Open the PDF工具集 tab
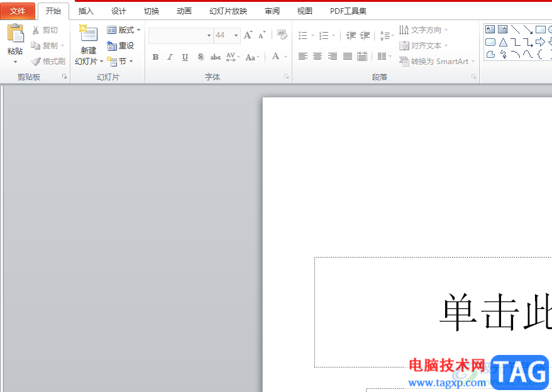This screenshot has width=552, height=392. (x=348, y=11)
